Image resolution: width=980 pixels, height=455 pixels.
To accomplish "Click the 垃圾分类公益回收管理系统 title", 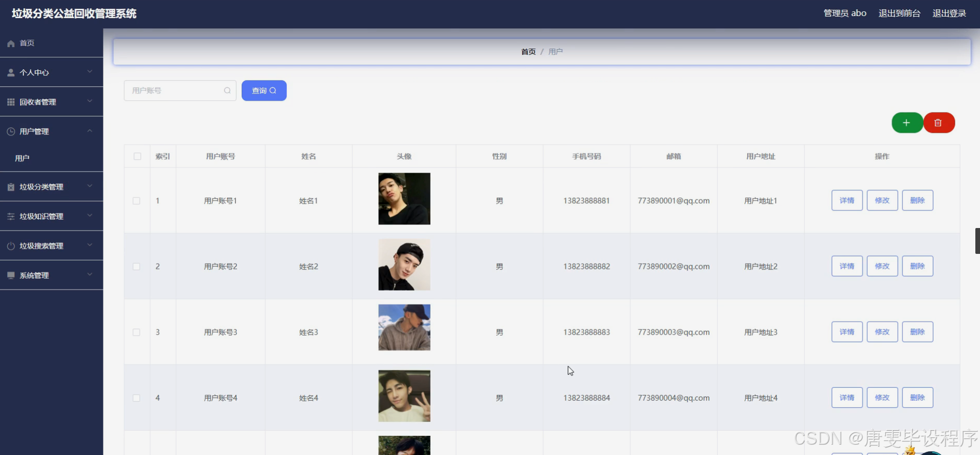I will (74, 13).
